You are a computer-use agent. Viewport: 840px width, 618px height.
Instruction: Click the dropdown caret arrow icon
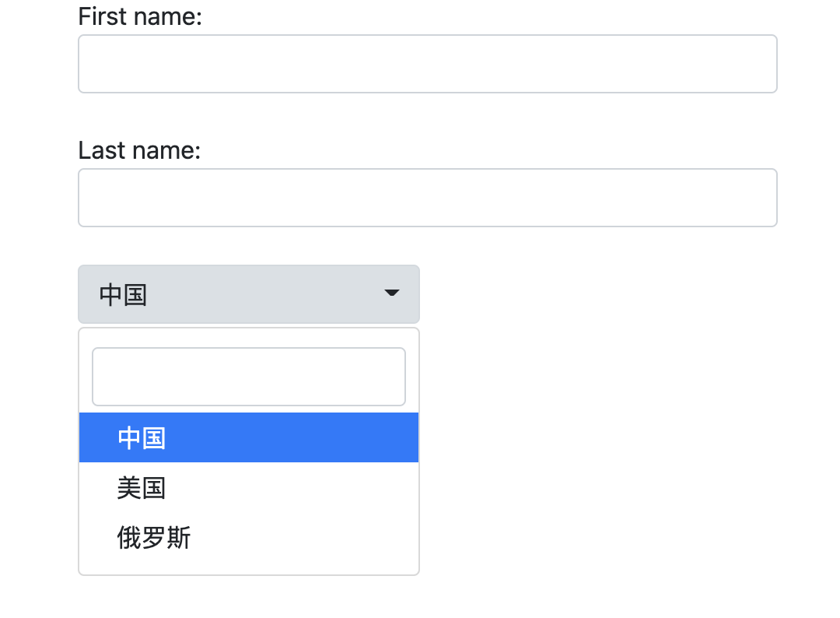point(391,294)
